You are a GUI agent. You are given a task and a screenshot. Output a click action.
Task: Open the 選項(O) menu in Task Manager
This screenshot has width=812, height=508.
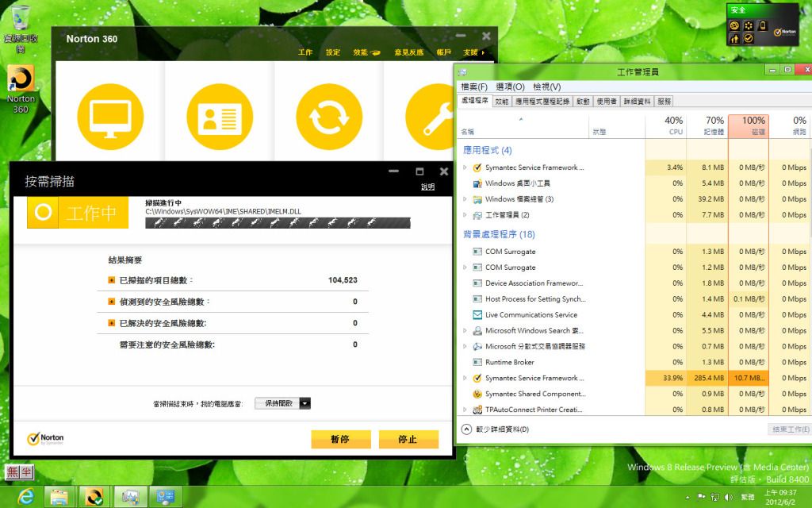click(510, 87)
